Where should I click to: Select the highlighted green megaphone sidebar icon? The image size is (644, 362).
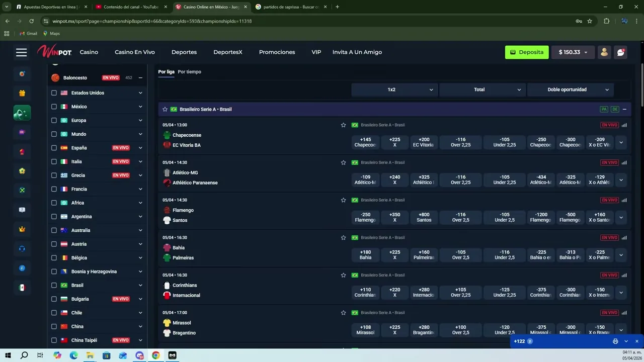22,113
